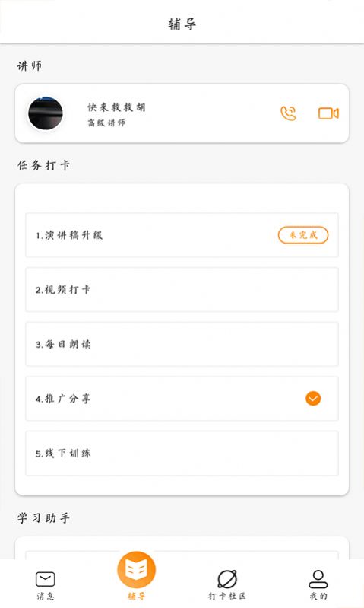
Task: Tap the phone call icon for the lecturer
Action: coord(289,113)
